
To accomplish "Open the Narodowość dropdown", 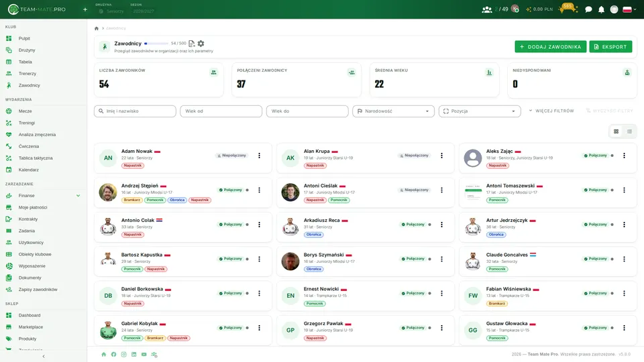I will [x=394, y=111].
